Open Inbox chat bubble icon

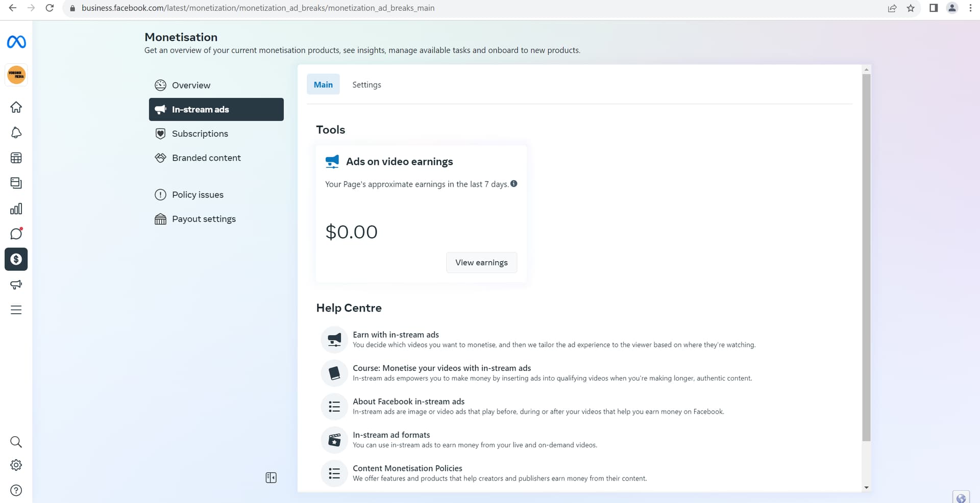click(x=16, y=234)
